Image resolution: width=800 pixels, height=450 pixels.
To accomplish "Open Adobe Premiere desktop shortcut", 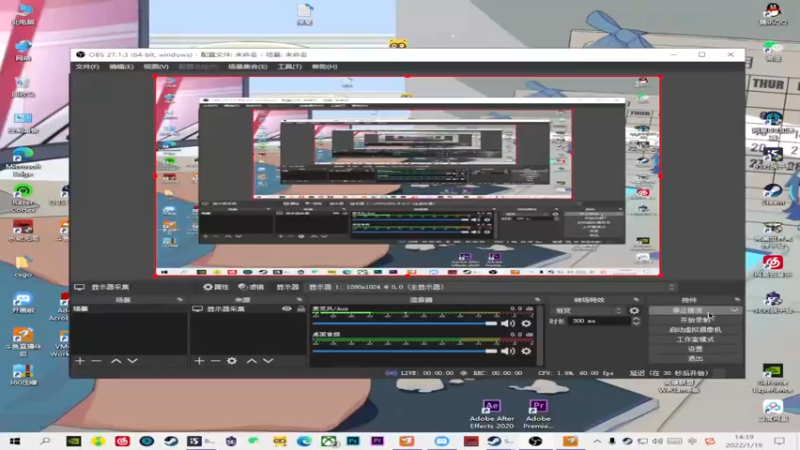I will point(538,414).
